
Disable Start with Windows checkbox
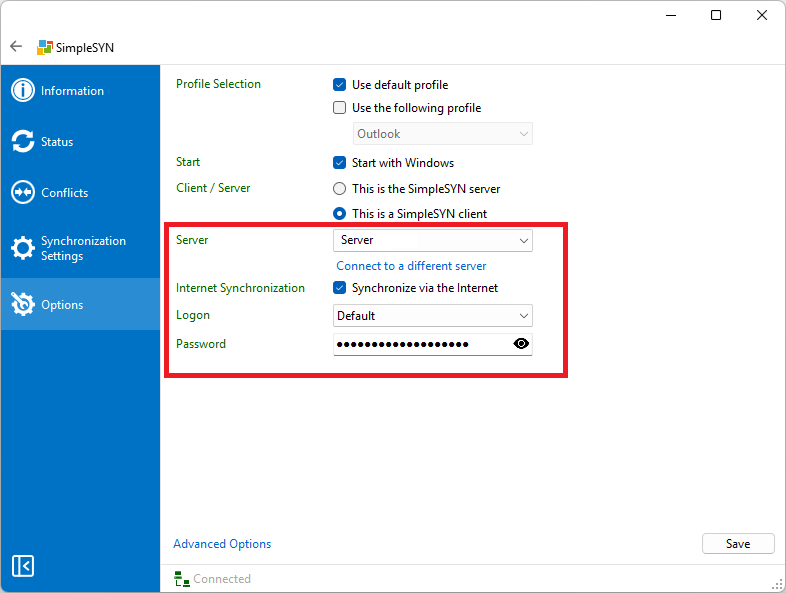click(340, 163)
